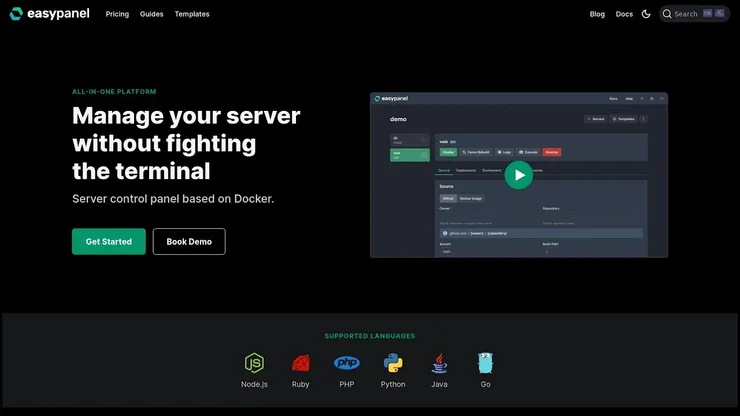This screenshot has height=416, width=740.
Task: Click the Logs button in the demo preview
Action: [x=505, y=152]
